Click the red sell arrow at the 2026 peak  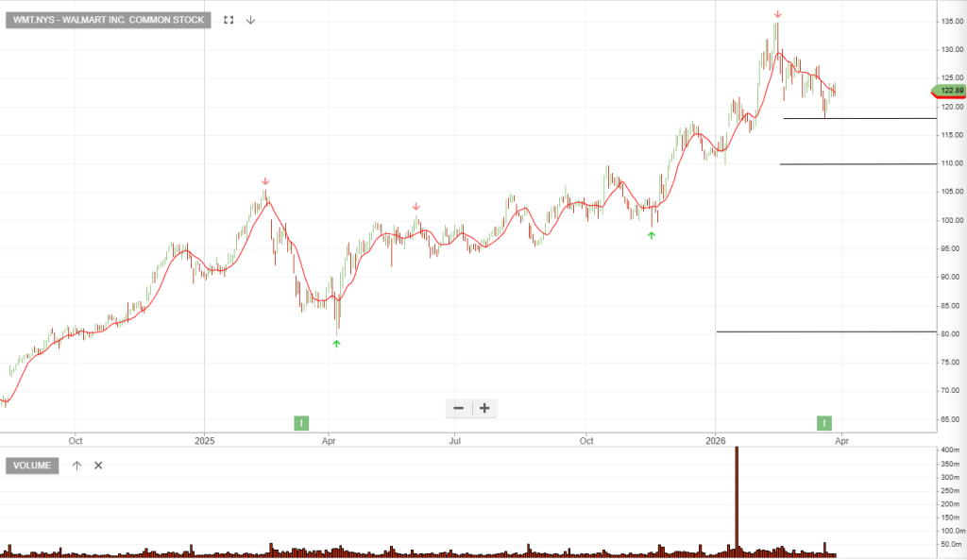(x=777, y=14)
